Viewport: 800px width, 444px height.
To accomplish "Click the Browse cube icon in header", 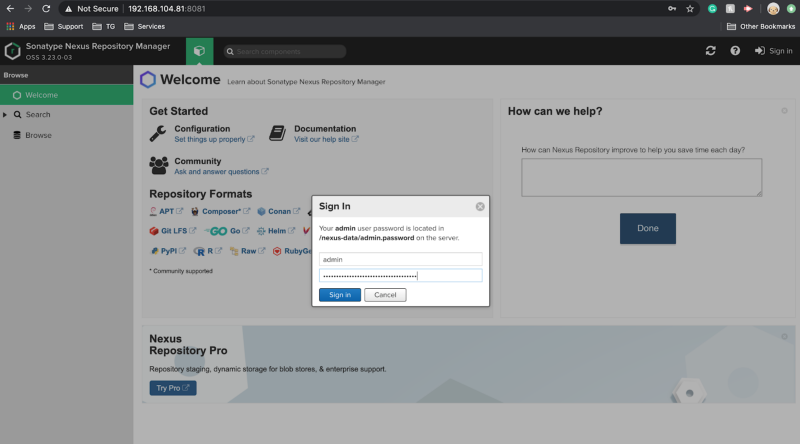I will click(x=199, y=51).
